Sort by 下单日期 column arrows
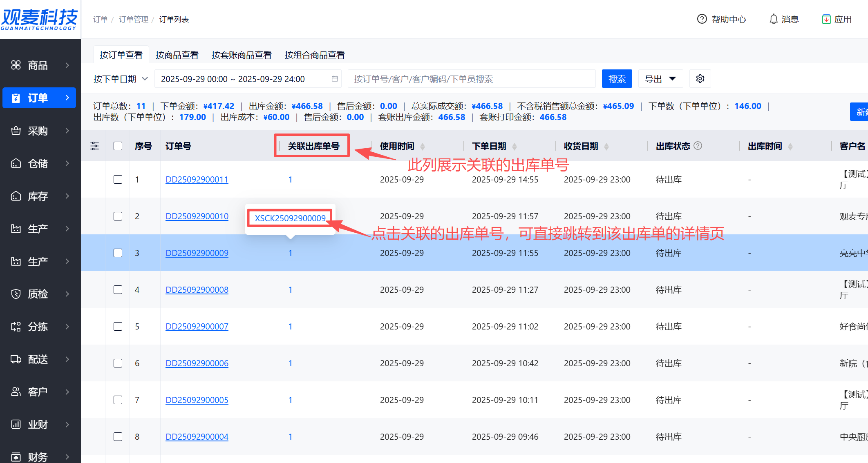 click(515, 146)
